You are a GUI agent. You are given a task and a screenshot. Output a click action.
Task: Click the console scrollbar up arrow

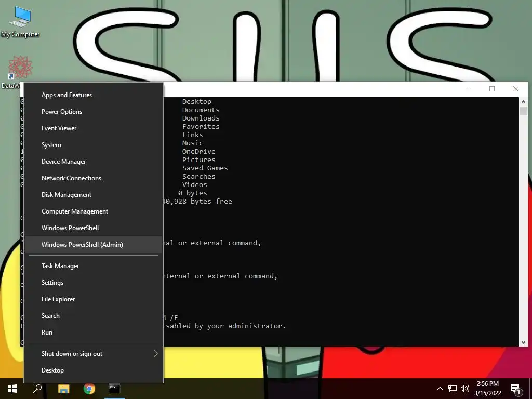[523, 102]
